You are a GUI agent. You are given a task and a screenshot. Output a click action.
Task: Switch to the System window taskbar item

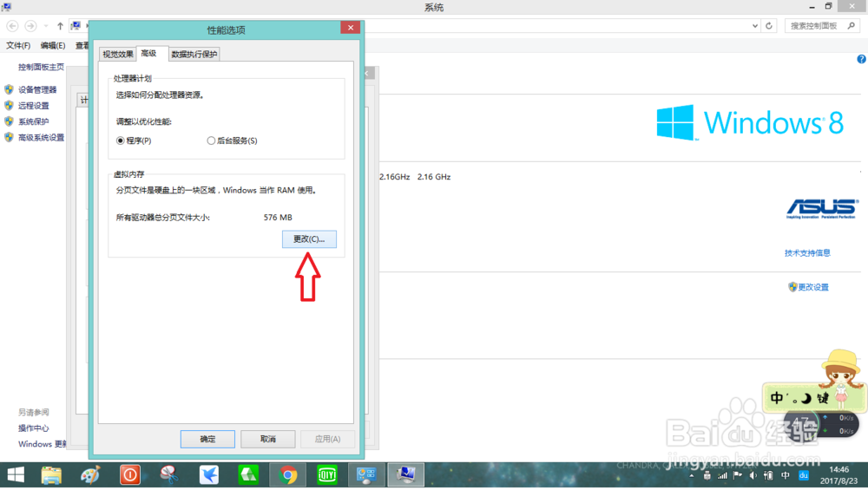pos(405,475)
